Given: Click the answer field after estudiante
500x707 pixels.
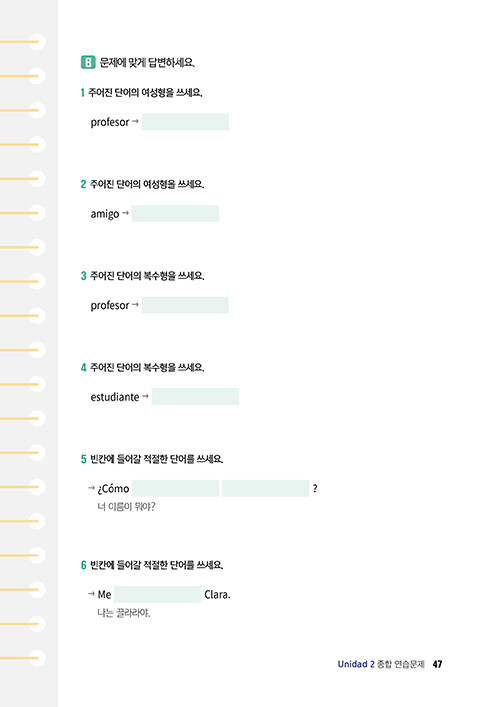Looking at the screenshot, I should pyautogui.click(x=195, y=396).
